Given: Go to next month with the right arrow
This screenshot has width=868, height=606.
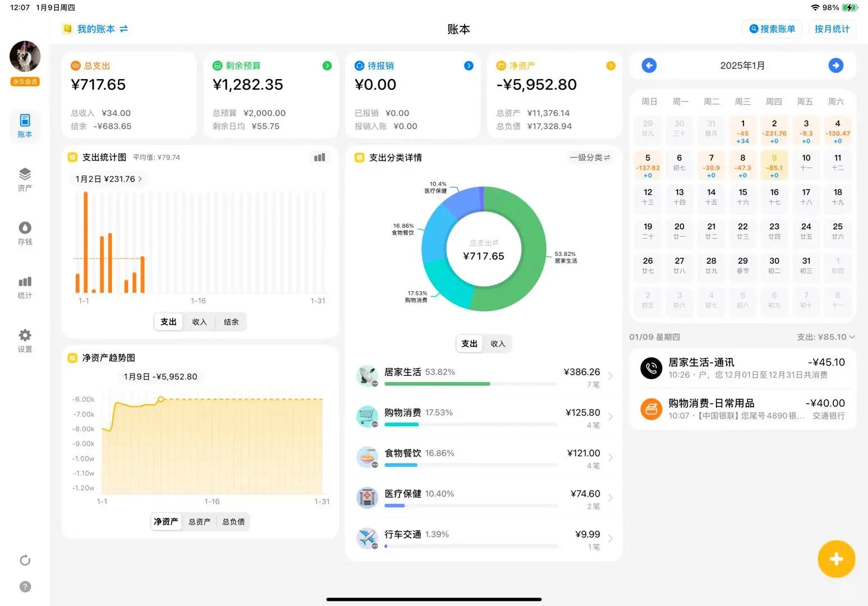Looking at the screenshot, I should pos(836,65).
